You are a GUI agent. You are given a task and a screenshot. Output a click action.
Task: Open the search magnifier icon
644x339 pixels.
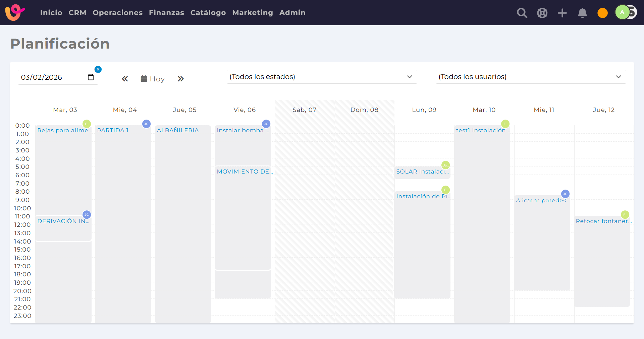522,13
